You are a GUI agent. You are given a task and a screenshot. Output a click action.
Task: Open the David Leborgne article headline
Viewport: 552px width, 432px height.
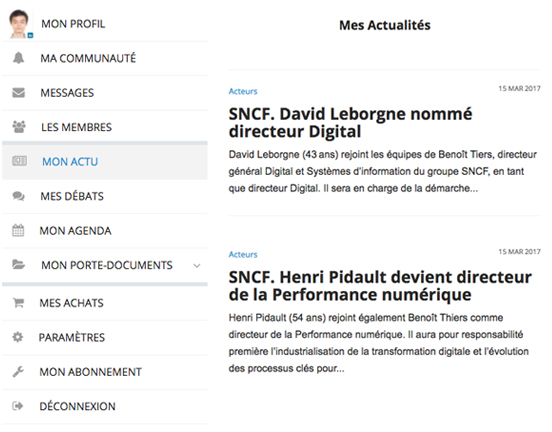pyautogui.click(x=350, y=123)
